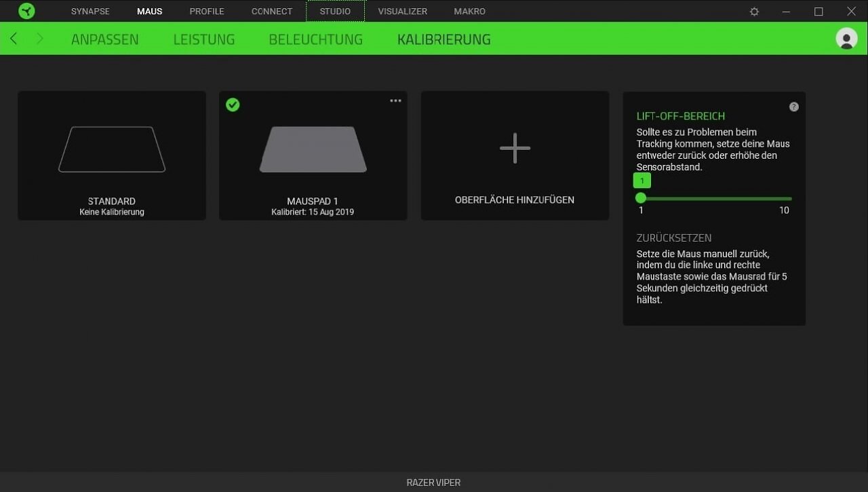
Task: Open the MAKRO tab
Action: (470, 12)
